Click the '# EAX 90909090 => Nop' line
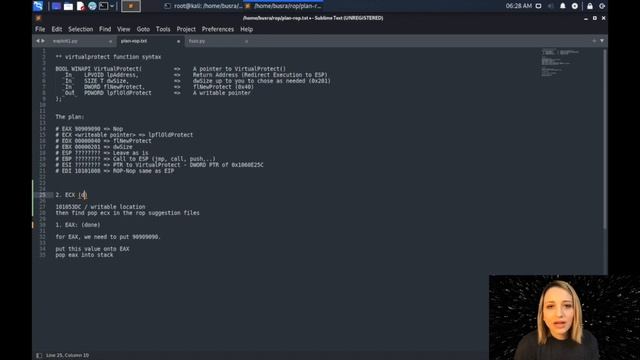Image resolution: width=640 pixels, height=360 pixels. click(89, 129)
